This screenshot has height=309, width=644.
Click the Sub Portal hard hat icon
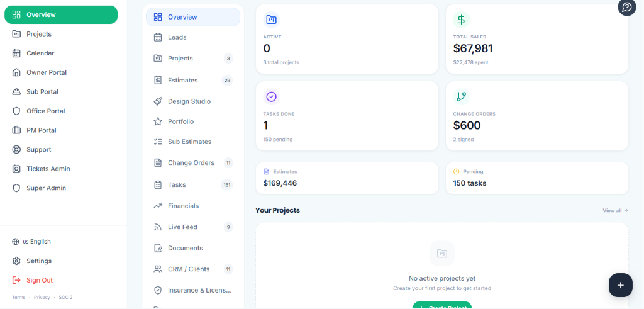coord(16,92)
